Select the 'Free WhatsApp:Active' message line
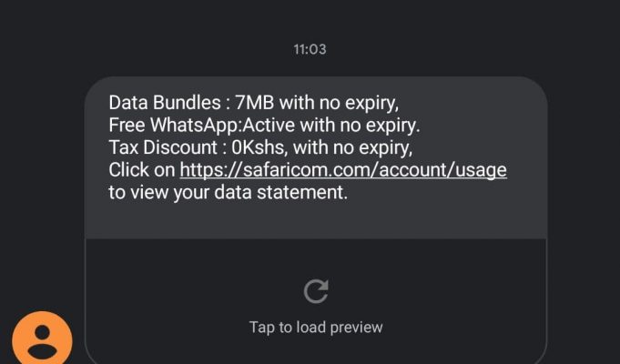This screenshot has width=620, height=364. (x=265, y=126)
